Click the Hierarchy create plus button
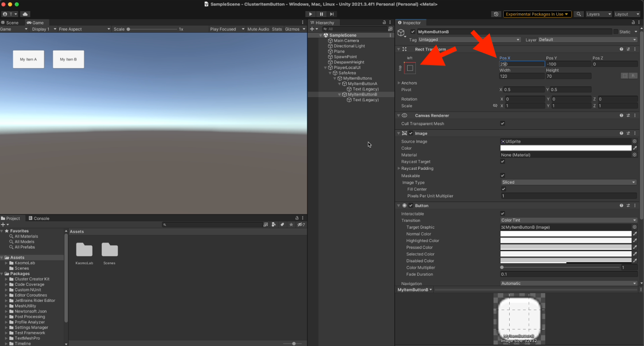Screen dimensions: 644x346 point(313,29)
